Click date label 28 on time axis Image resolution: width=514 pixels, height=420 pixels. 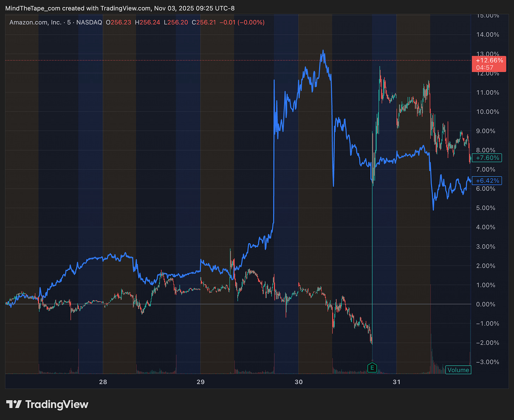point(103,382)
